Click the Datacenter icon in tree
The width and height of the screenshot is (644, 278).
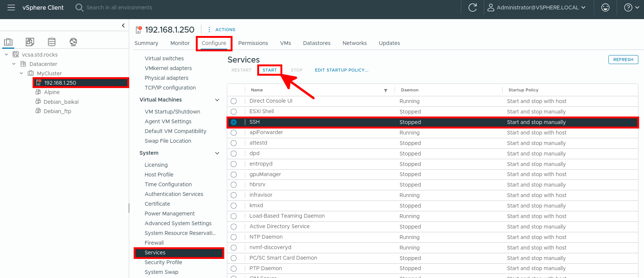pos(23,64)
